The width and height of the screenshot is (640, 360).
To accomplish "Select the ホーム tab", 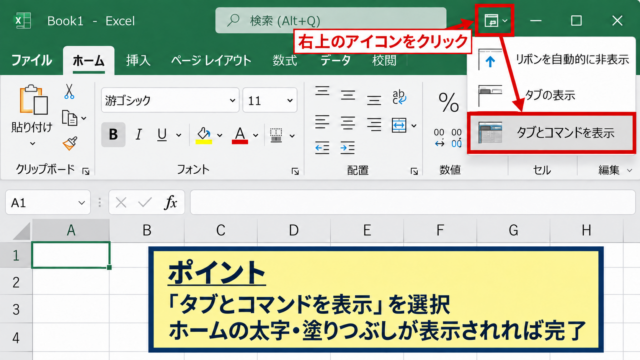I will (89, 61).
